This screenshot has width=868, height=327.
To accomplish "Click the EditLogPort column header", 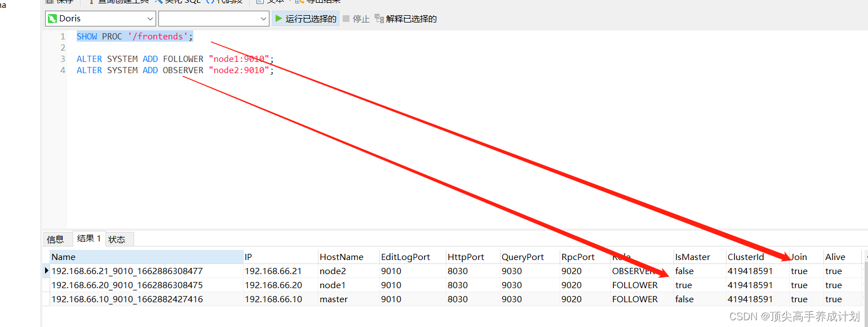I will 413,257.
